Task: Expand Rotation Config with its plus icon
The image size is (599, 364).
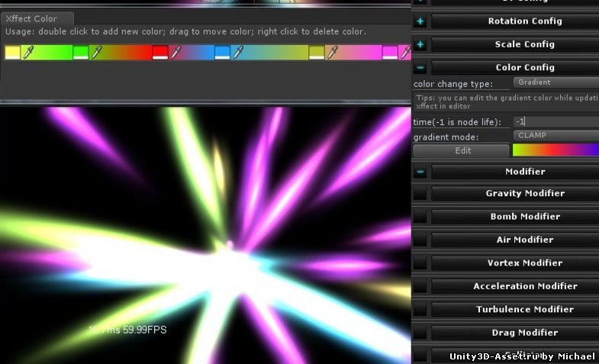Action: pos(420,21)
